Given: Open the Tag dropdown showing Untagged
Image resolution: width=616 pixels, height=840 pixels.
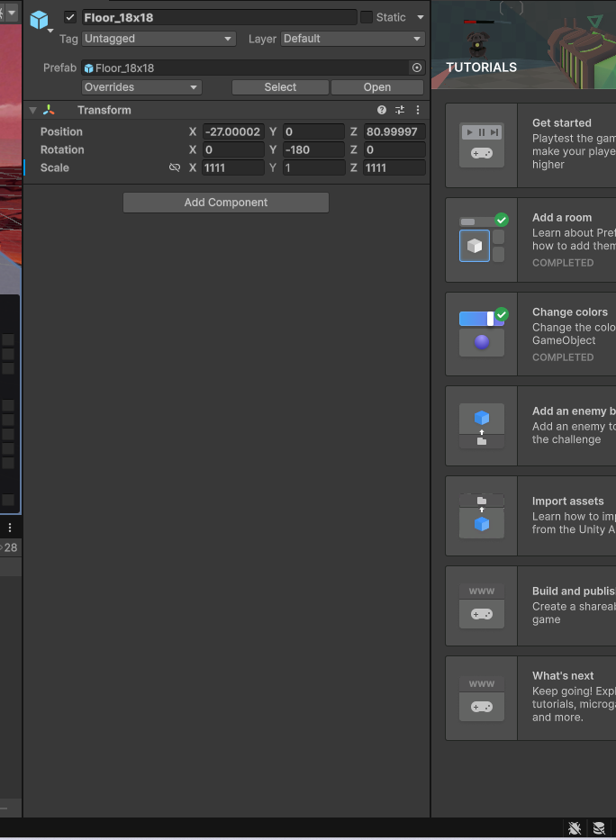Looking at the screenshot, I should (x=159, y=39).
